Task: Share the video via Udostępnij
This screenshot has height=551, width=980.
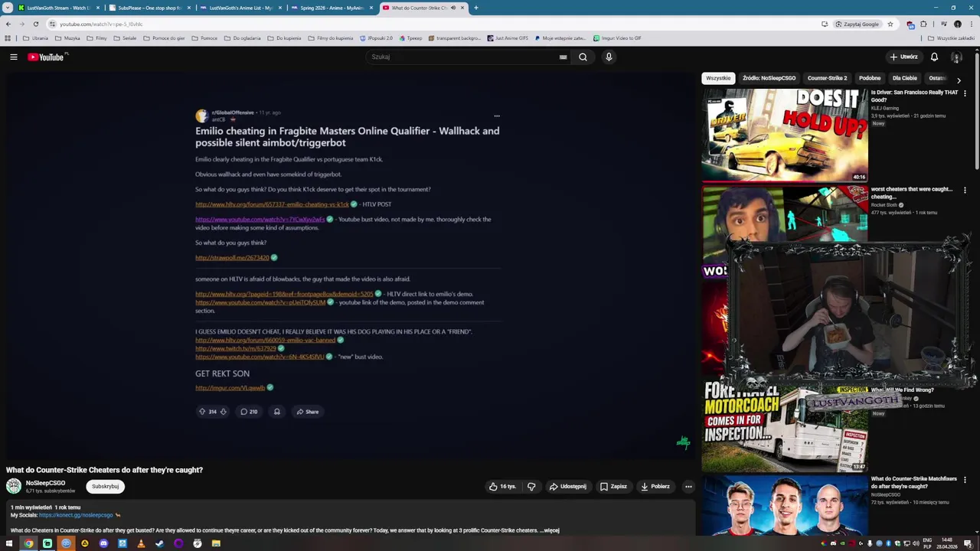Action: pos(567,486)
